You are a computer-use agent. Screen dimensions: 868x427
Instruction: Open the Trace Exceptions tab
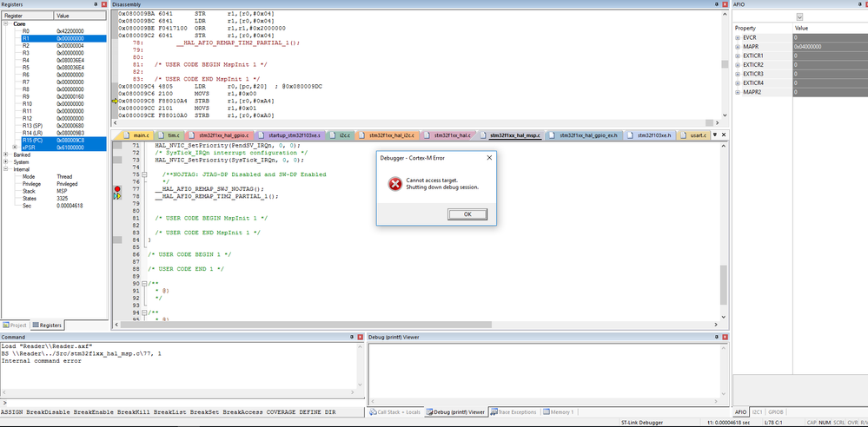[x=514, y=412]
